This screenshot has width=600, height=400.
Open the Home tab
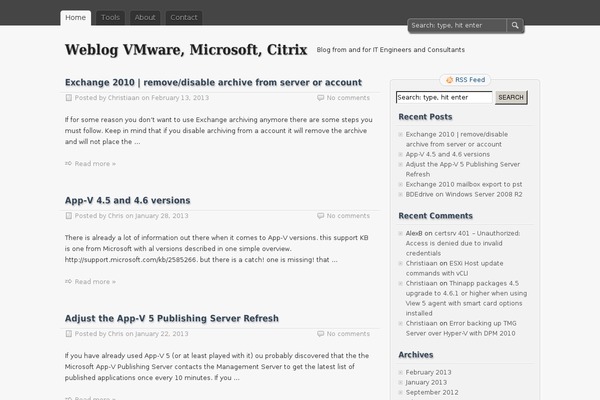(75, 18)
